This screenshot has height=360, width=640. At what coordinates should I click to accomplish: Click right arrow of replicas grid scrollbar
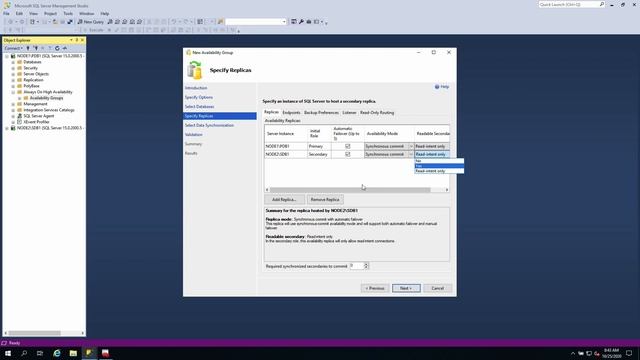click(447, 190)
